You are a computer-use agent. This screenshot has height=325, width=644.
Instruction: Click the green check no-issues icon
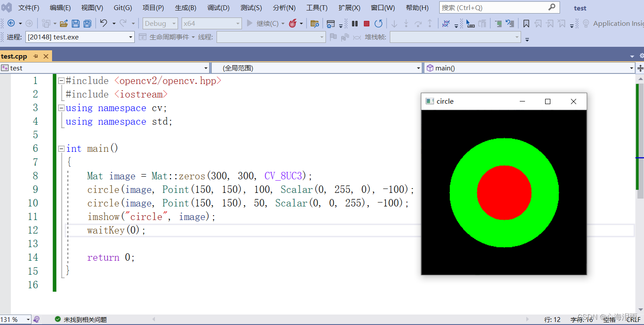coord(58,319)
